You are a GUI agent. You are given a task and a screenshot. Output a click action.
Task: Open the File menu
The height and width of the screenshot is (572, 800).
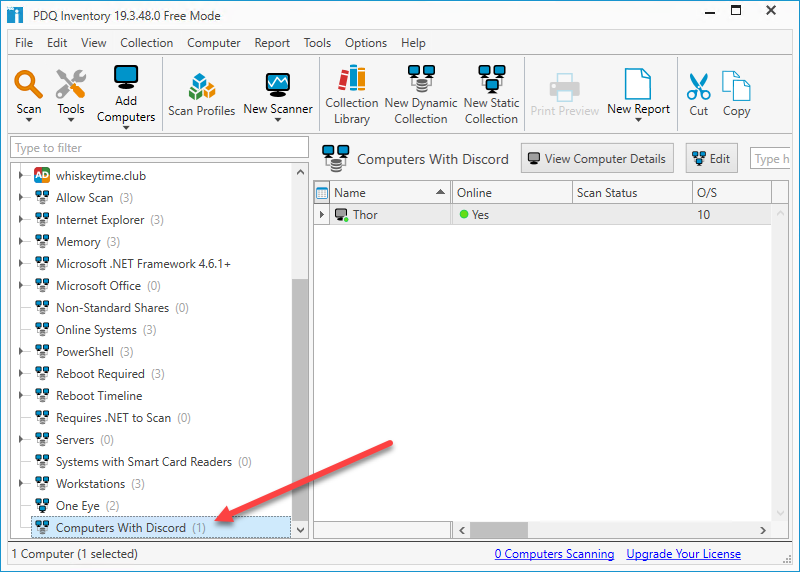point(24,43)
